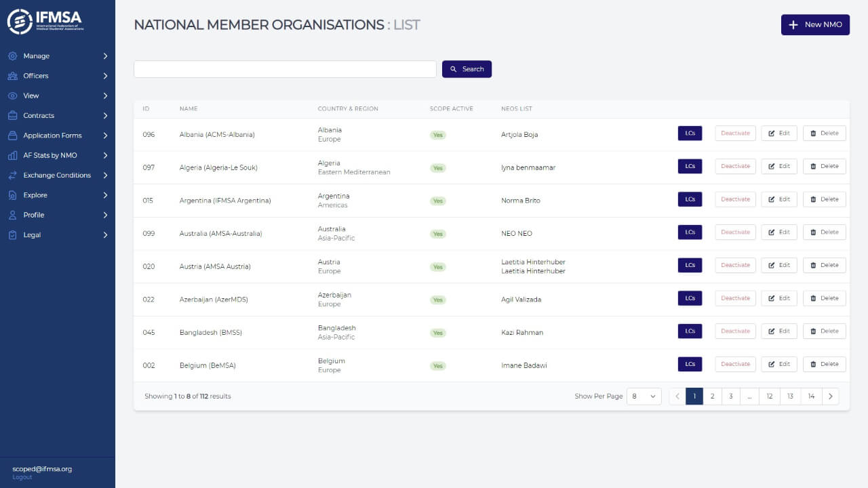The height and width of the screenshot is (488, 868).
Task: Open the Profile sidebar menu
Action: coord(58,215)
